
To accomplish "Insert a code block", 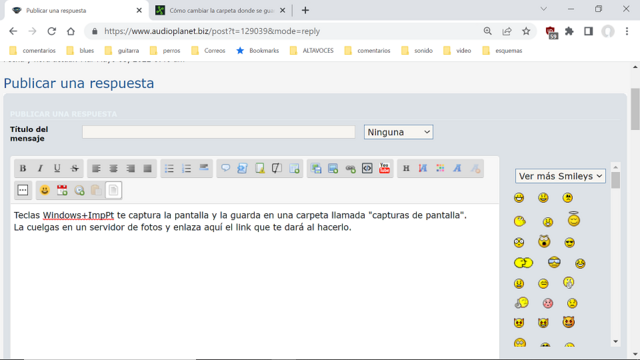I will 367,168.
